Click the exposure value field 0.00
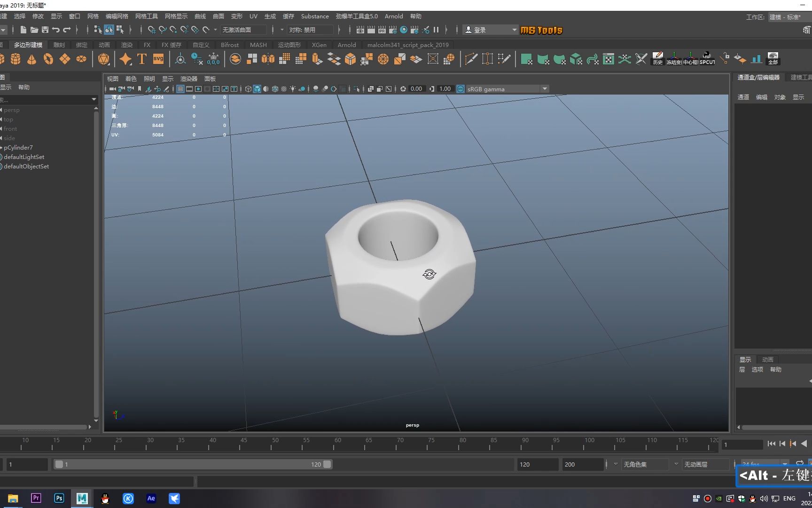 (x=416, y=89)
